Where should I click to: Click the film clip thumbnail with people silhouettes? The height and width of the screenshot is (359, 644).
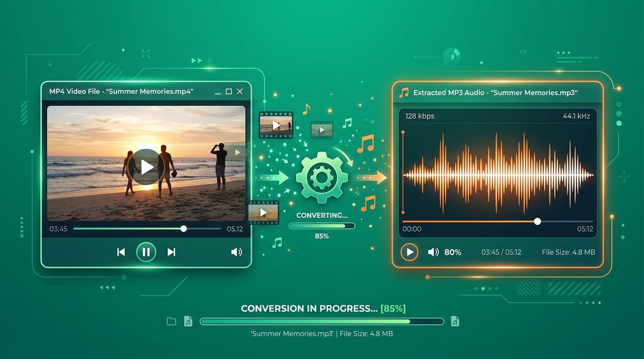point(276,125)
